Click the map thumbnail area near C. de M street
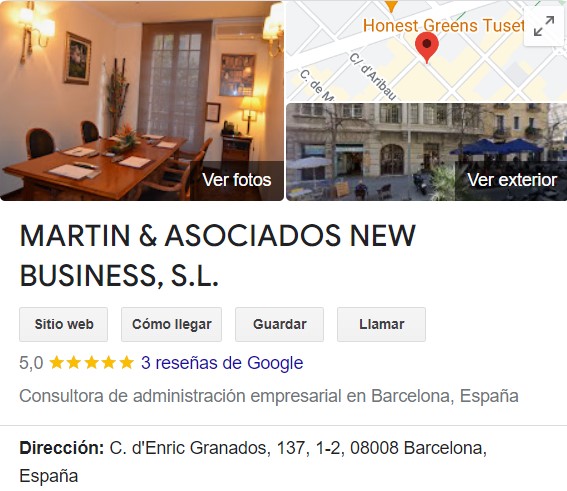Image resolution: width=567 pixels, height=491 pixels. coord(317,86)
